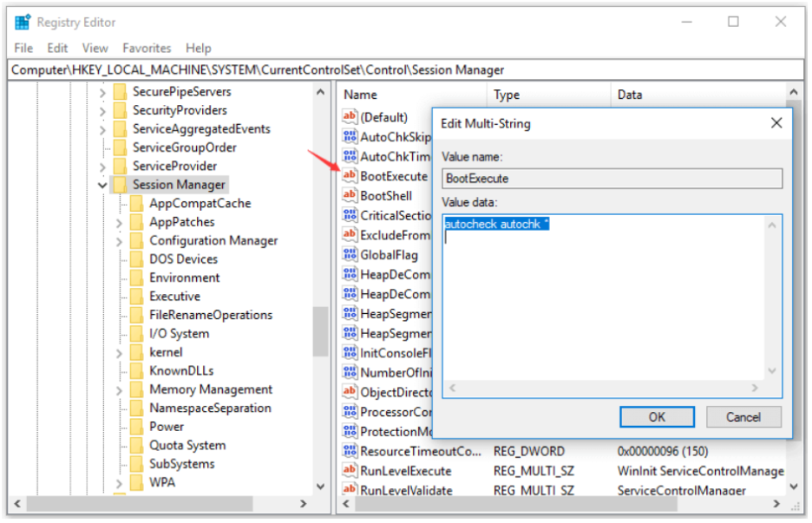Open the Help menu
This screenshot has width=812, height=523.
click(199, 49)
